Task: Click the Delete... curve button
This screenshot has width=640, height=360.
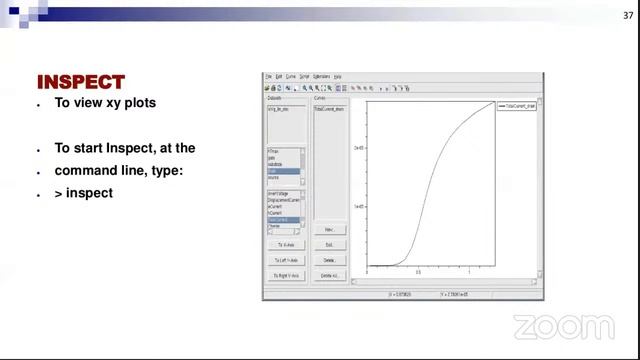Action: [x=330, y=260]
